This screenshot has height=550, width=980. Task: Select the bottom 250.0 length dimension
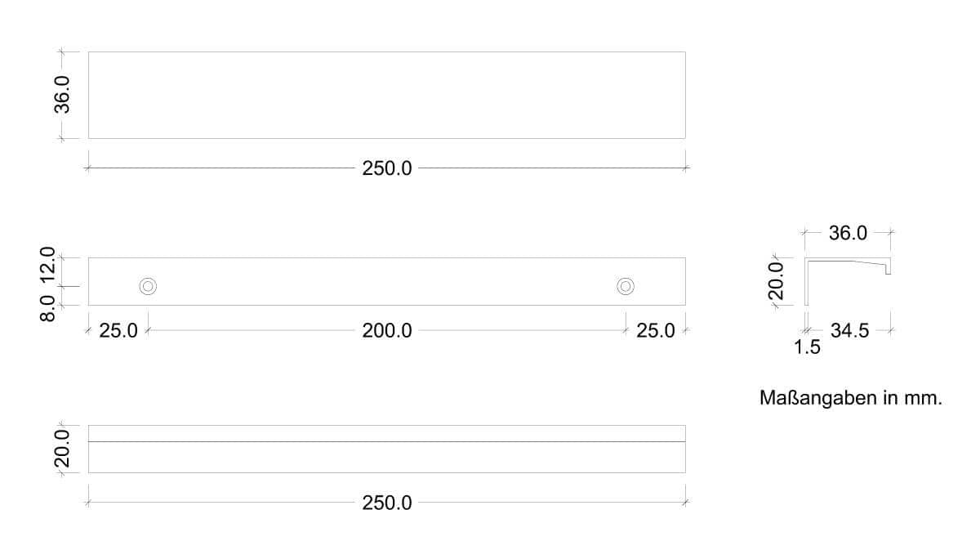tap(387, 503)
